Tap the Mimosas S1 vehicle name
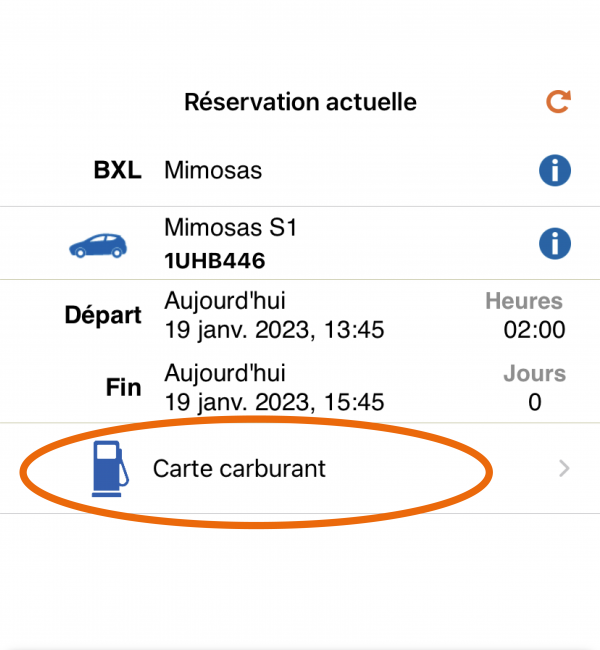Image resolution: width=600 pixels, height=650 pixels. (x=230, y=228)
